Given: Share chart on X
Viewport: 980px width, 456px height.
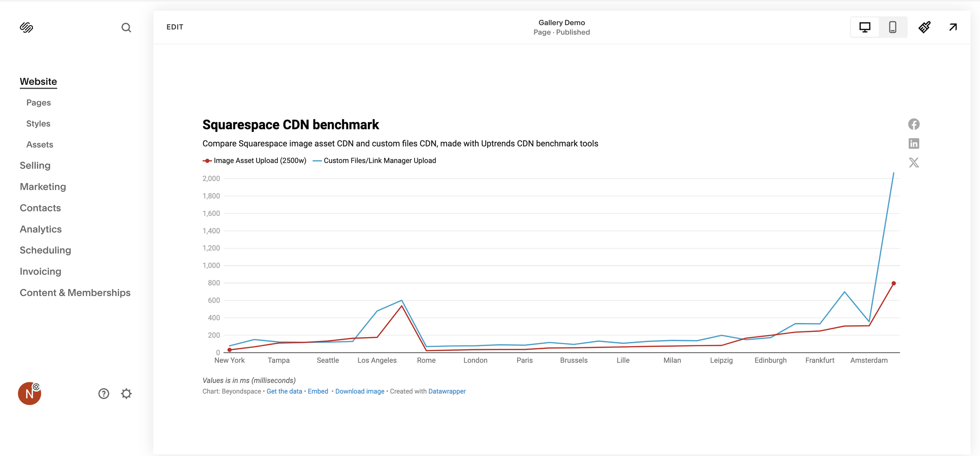Looking at the screenshot, I should pos(914,162).
